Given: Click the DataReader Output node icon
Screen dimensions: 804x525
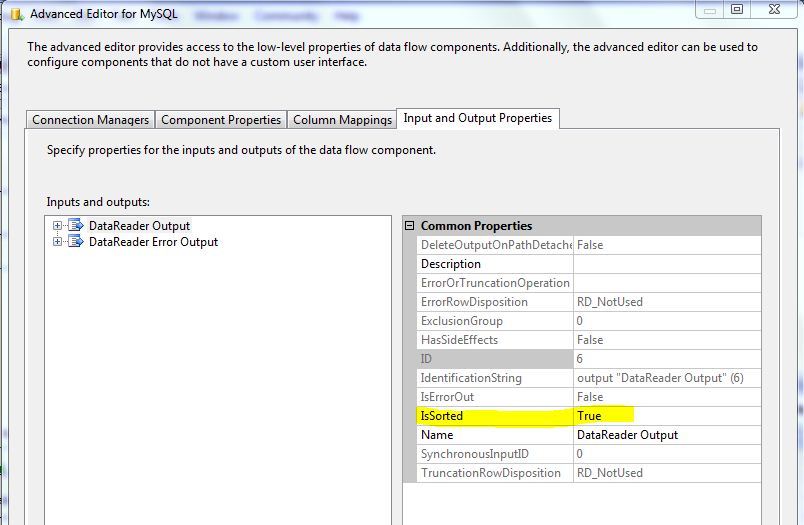Looking at the screenshot, I should [x=75, y=225].
